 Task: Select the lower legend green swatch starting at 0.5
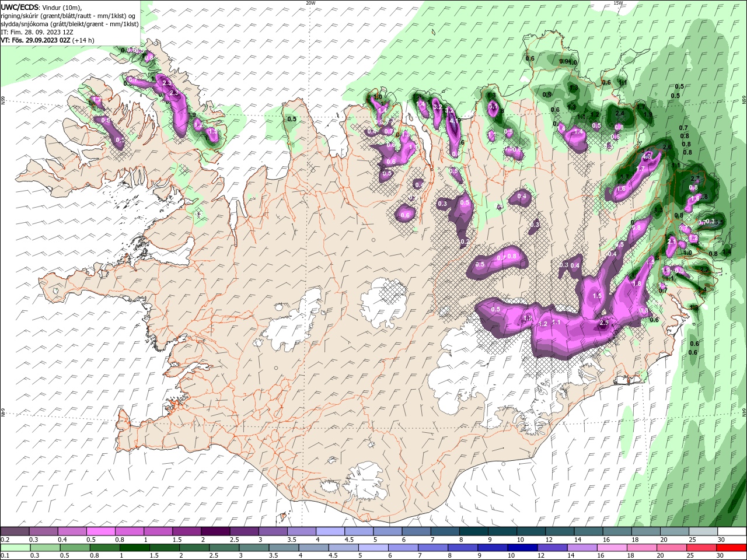tap(75, 548)
